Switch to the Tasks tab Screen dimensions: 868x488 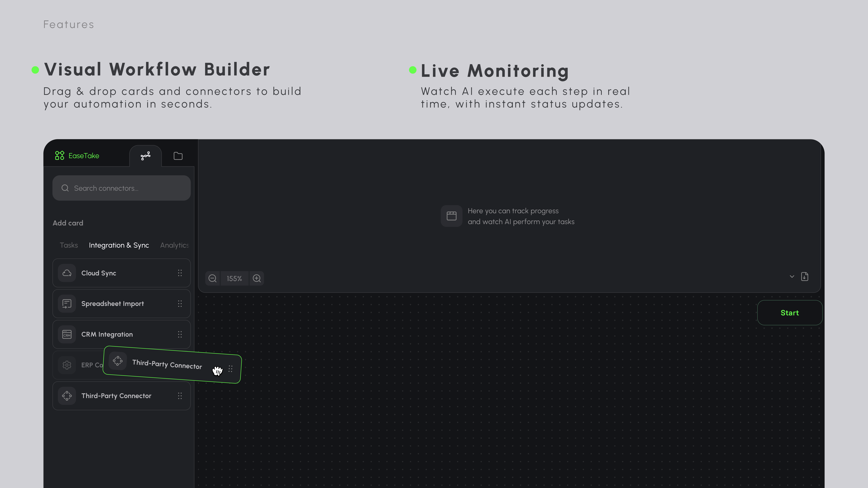[x=69, y=245]
